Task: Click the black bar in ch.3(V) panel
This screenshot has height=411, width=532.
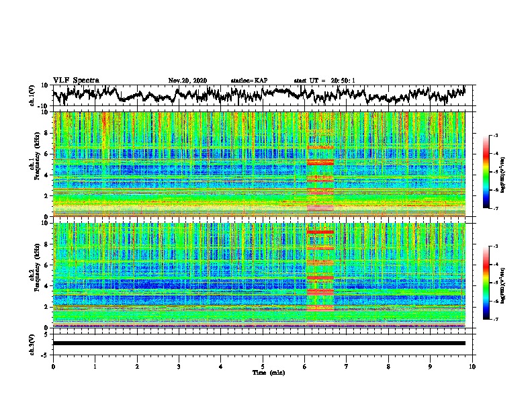Action: click(259, 343)
